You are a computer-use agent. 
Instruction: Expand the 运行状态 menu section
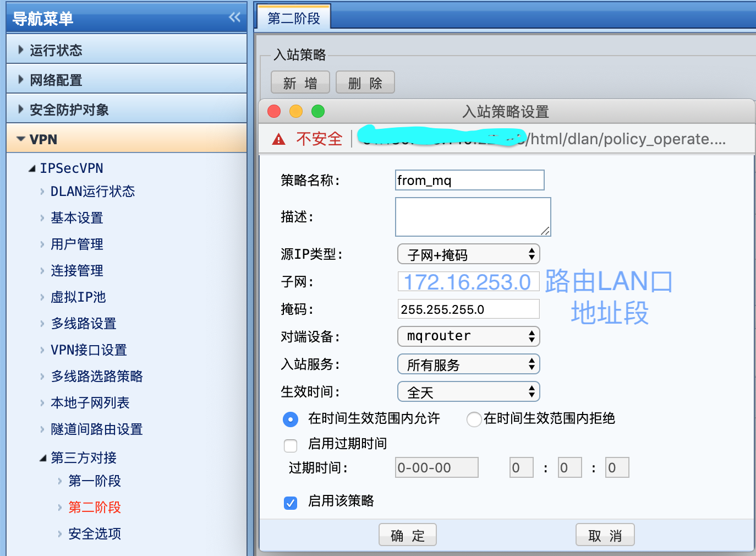tap(21, 50)
